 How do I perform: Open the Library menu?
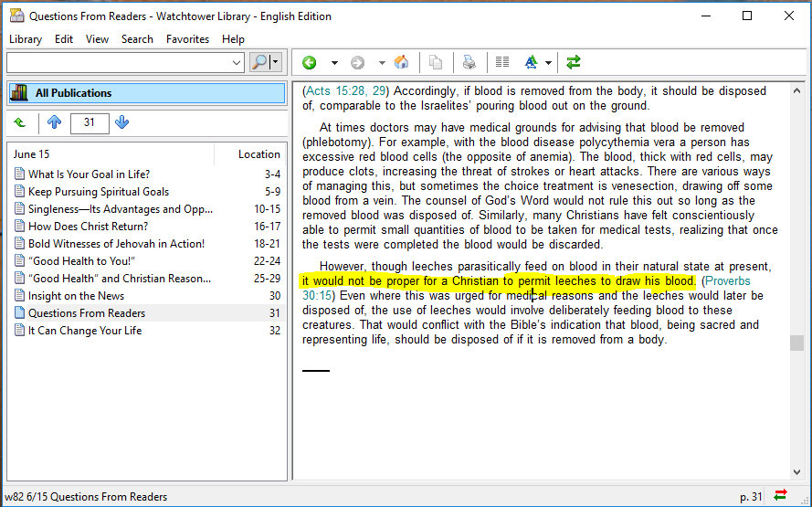[x=26, y=39]
